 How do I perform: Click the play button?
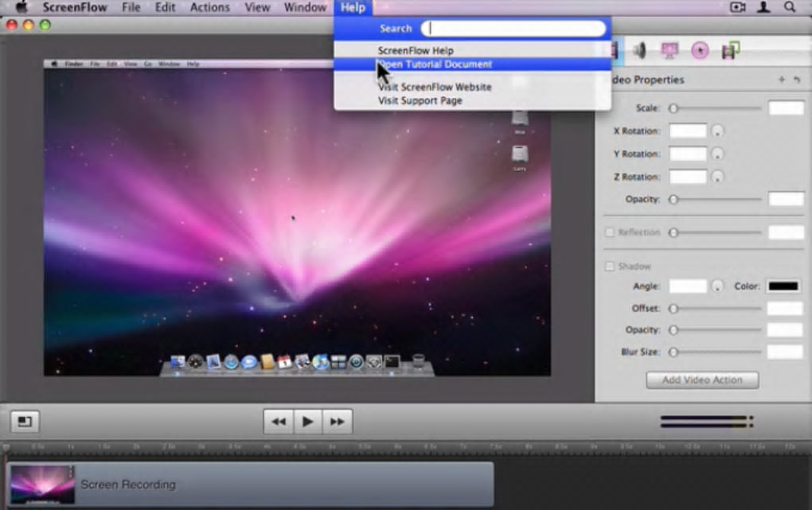(307, 422)
